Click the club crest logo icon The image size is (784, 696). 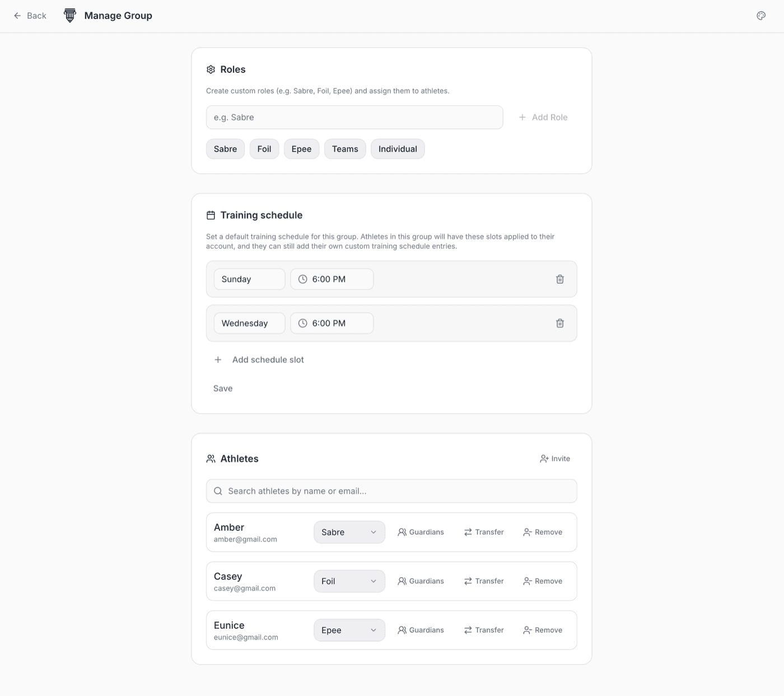point(70,16)
